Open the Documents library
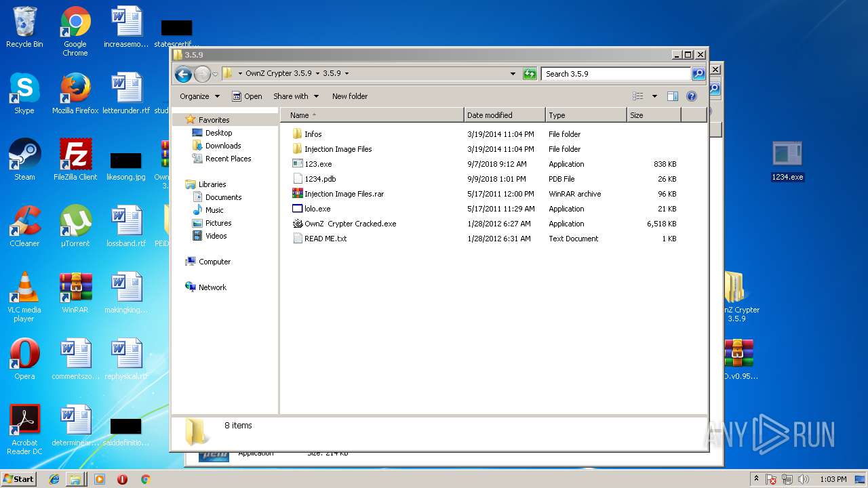Viewport: 868px width, 488px height. 223,197
